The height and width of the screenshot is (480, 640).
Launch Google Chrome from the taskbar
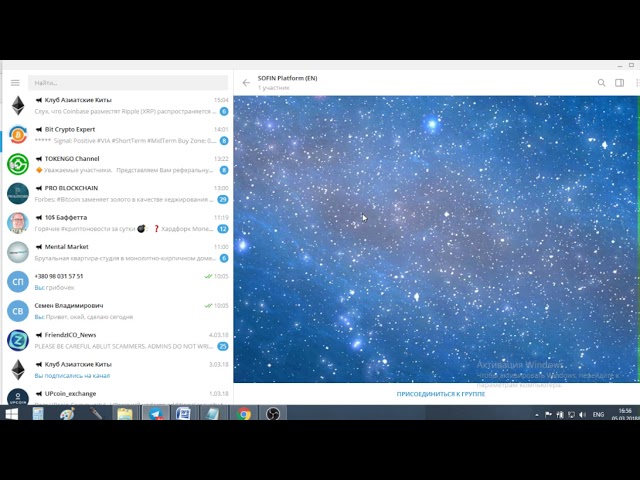point(244,414)
